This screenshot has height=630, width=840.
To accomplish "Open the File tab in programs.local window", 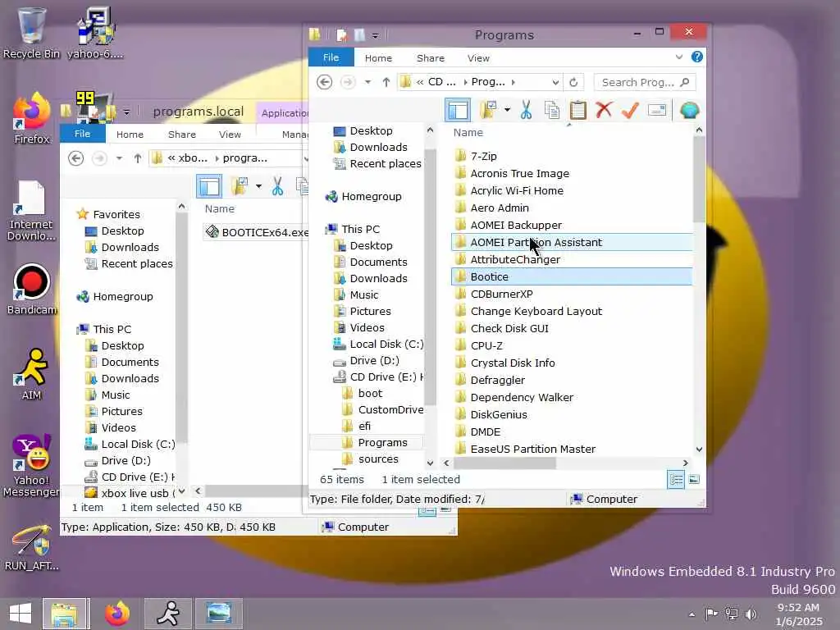I will tap(82, 134).
